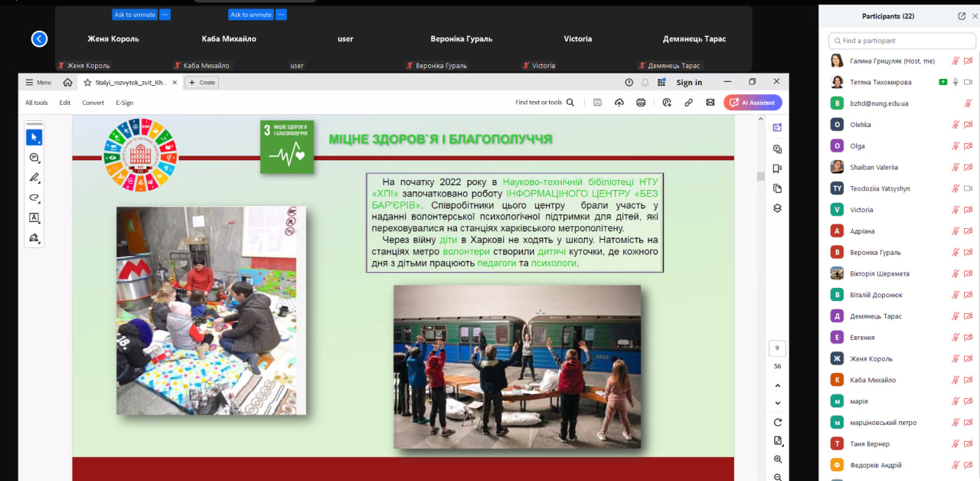Choose the highlighter pen tool
980x481 pixels.
coord(34,178)
